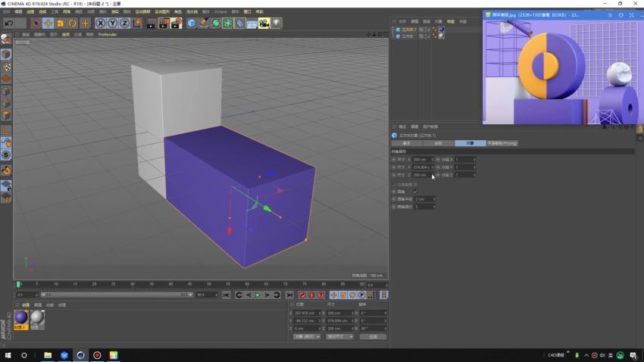Open the 绝对尺寸 size mode dropdown
The width and height of the screenshot is (644, 362).
tap(339, 336)
